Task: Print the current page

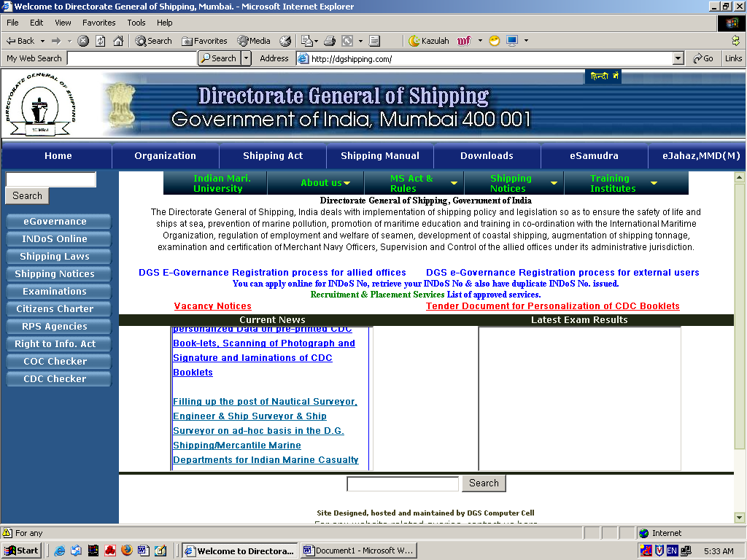Action: tap(330, 41)
